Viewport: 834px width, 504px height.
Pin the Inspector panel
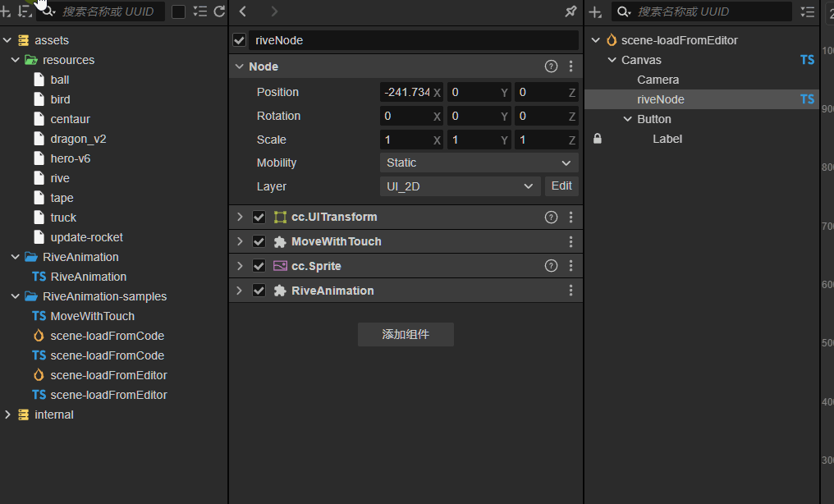[571, 12]
